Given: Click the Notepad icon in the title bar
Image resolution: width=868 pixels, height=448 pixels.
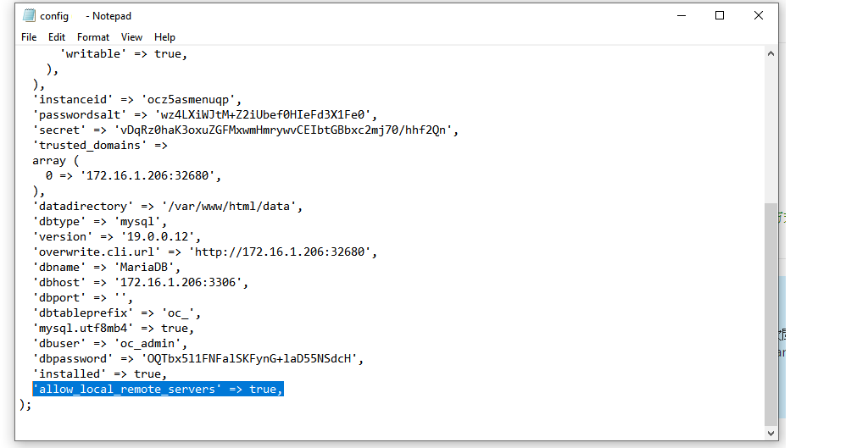Looking at the screenshot, I should pos(30,16).
